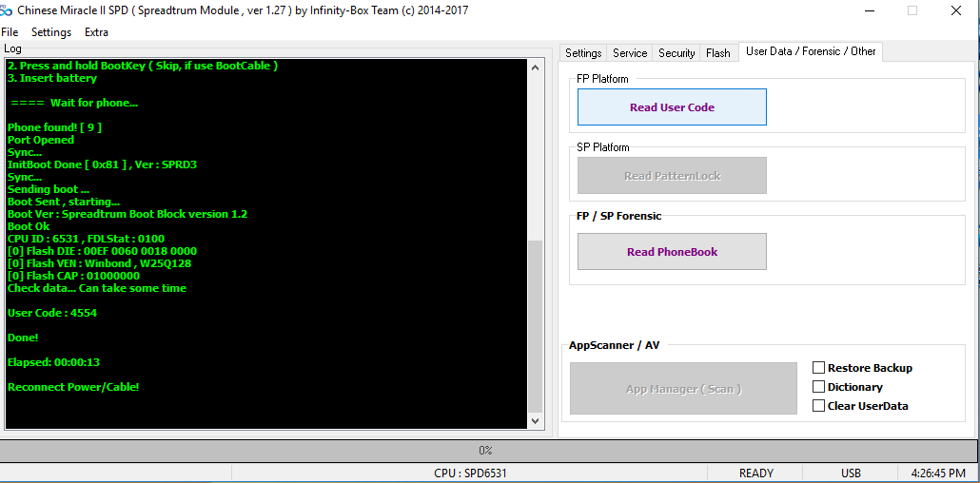The image size is (980, 483).
Task: Maximize the Chinese Miracle II window
Action: click(912, 10)
